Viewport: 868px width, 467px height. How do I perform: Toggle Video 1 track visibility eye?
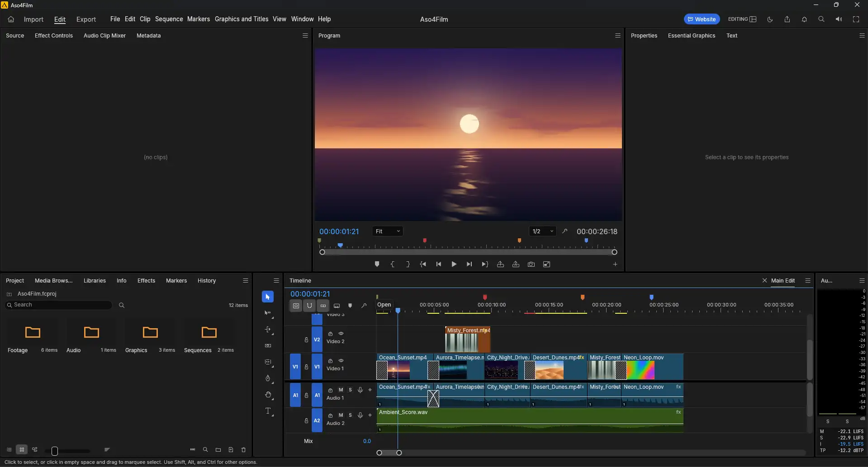tap(341, 361)
